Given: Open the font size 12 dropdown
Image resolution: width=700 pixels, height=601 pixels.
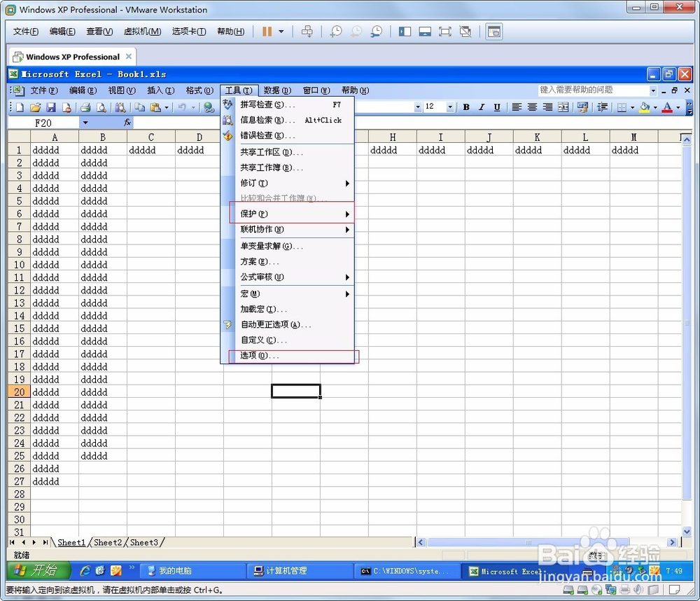Looking at the screenshot, I should pyautogui.click(x=450, y=106).
